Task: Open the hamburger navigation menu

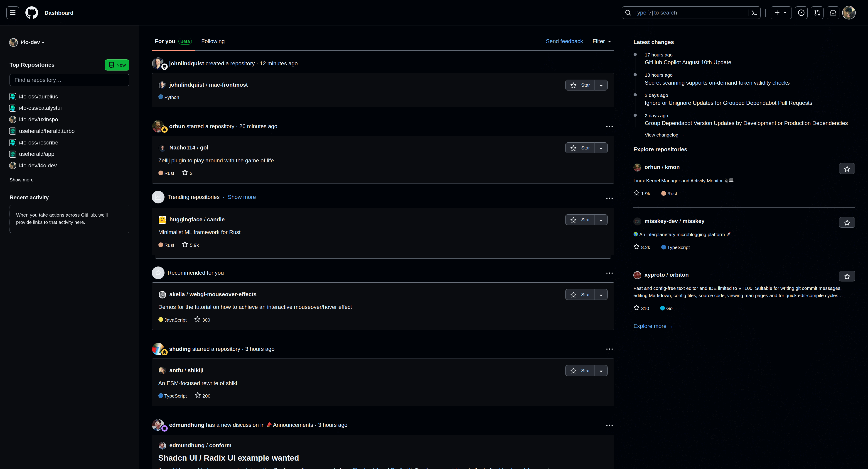Action: point(13,13)
